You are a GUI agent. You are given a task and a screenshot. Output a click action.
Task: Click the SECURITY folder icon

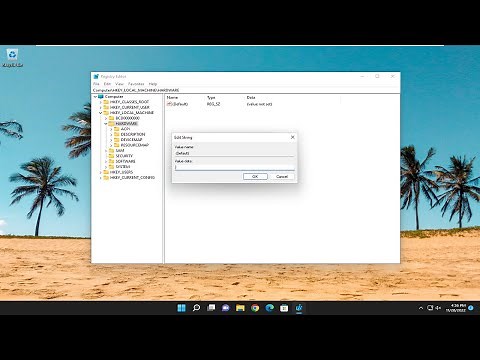[x=111, y=156]
